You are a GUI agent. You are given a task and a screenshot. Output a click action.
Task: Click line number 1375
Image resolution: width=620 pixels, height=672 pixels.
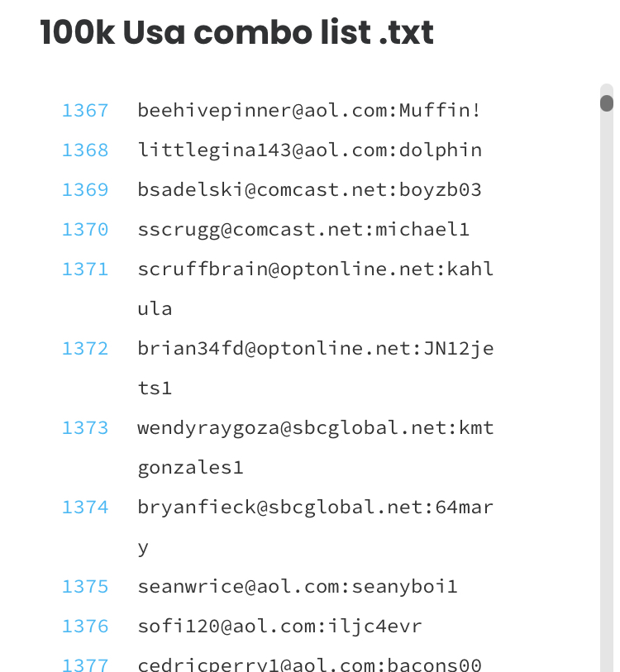pos(85,587)
